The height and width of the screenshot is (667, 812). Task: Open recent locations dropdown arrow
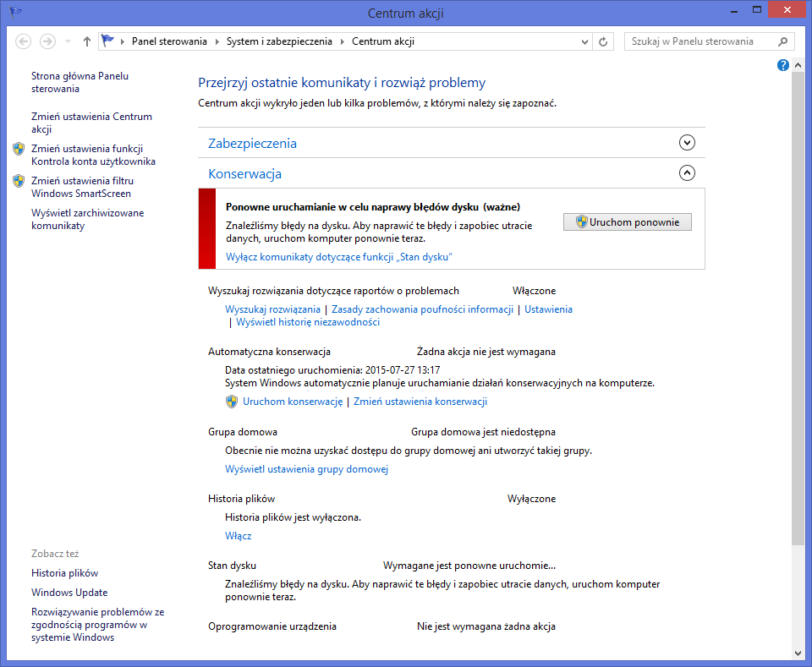pyautogui.click(x=68, y=41)
